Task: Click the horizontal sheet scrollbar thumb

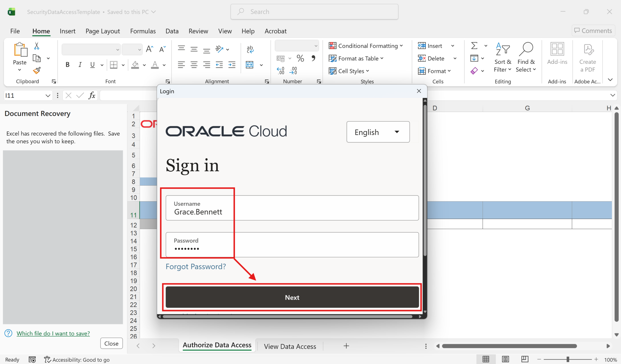Action: click(x=509, y=346)
